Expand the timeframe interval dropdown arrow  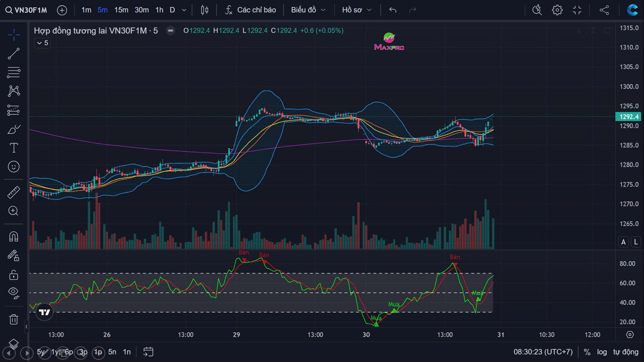184,10
